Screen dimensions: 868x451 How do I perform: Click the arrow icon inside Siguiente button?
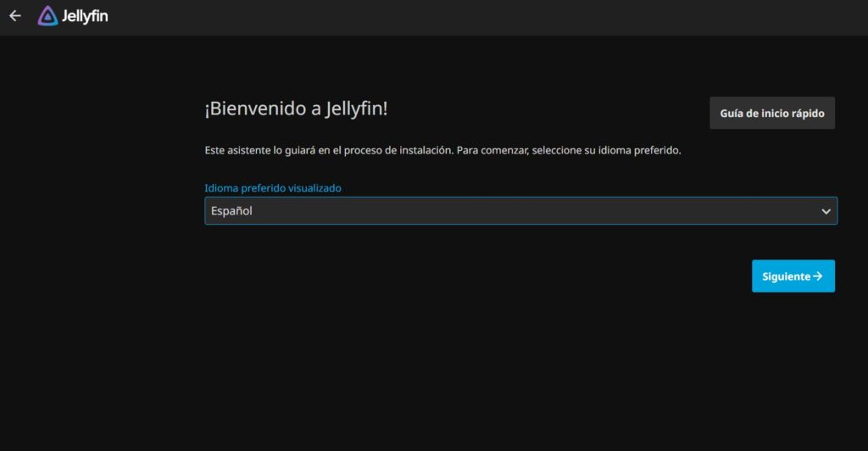(x=818, y=276)
